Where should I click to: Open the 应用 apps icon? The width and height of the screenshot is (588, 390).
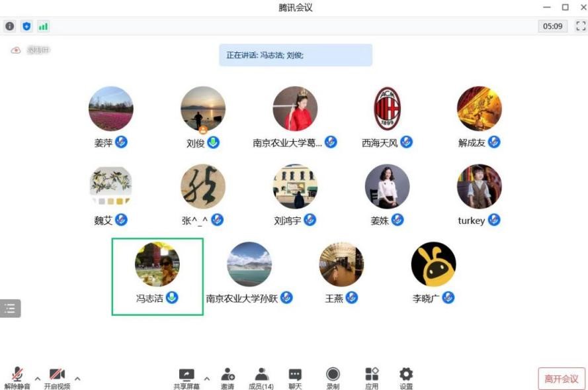tap(372, 378)
